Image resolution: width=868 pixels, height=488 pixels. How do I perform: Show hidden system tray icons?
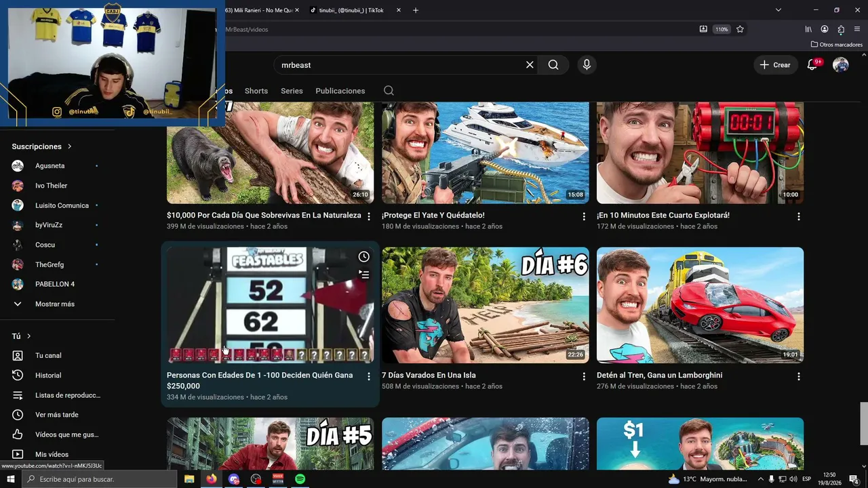click(x=761, y=479)
